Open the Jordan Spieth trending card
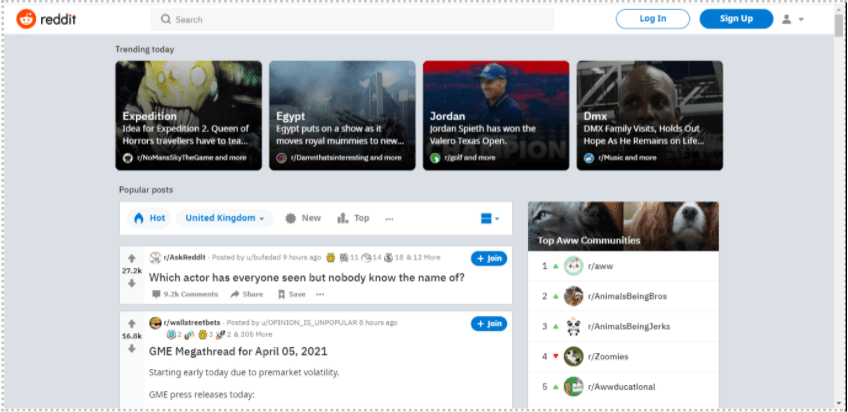 pos(496,115)
